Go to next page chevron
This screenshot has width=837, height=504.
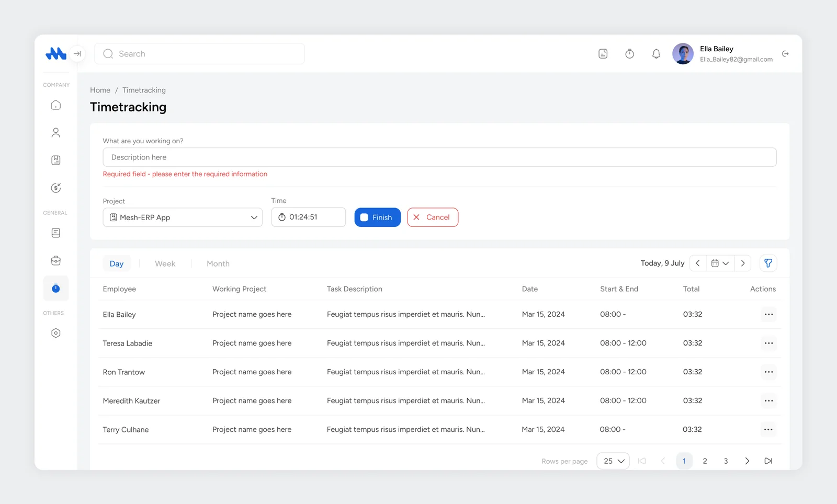747,461
